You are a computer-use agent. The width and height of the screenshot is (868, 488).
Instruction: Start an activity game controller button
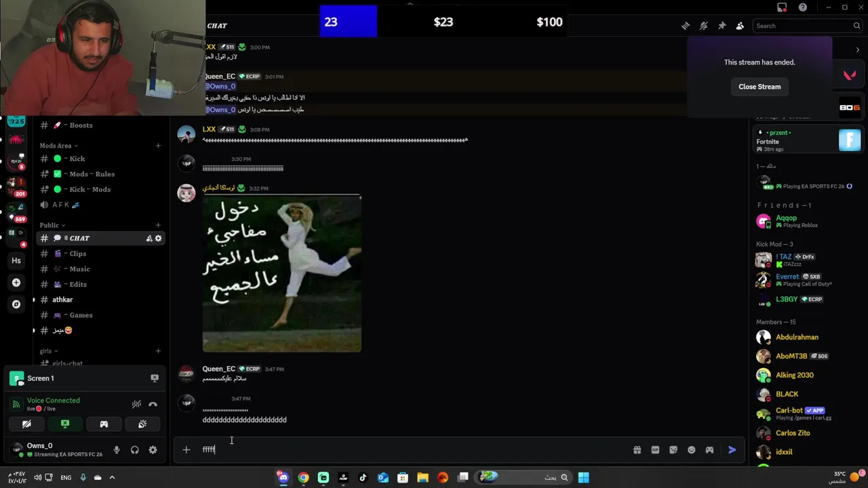(104, 424)
